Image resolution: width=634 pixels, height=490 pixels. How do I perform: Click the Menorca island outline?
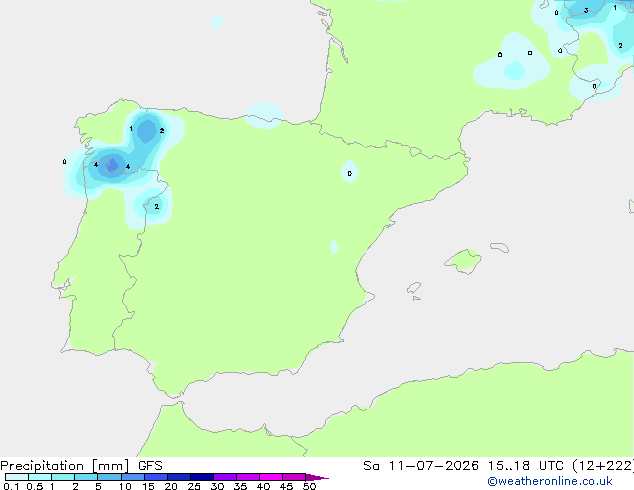tap(500, 247)
